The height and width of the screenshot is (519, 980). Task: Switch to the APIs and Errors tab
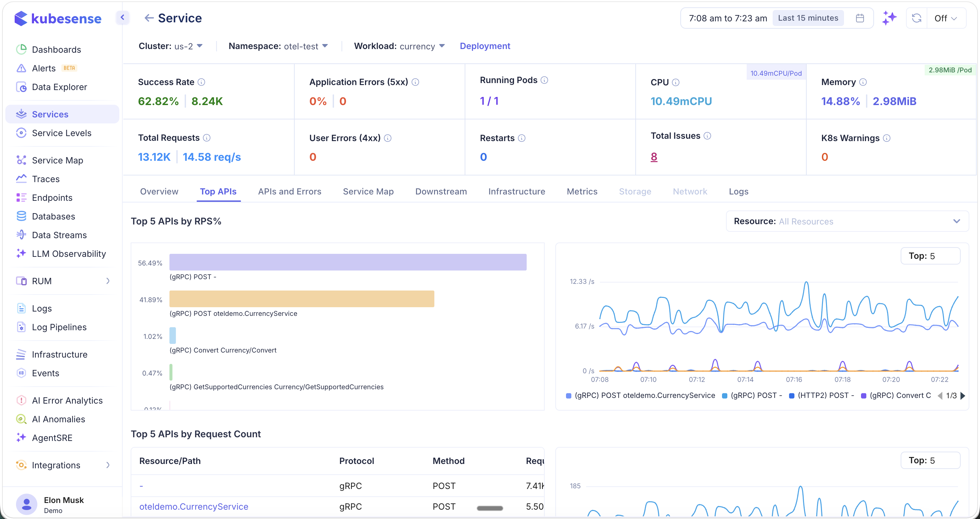coord(290,191)
